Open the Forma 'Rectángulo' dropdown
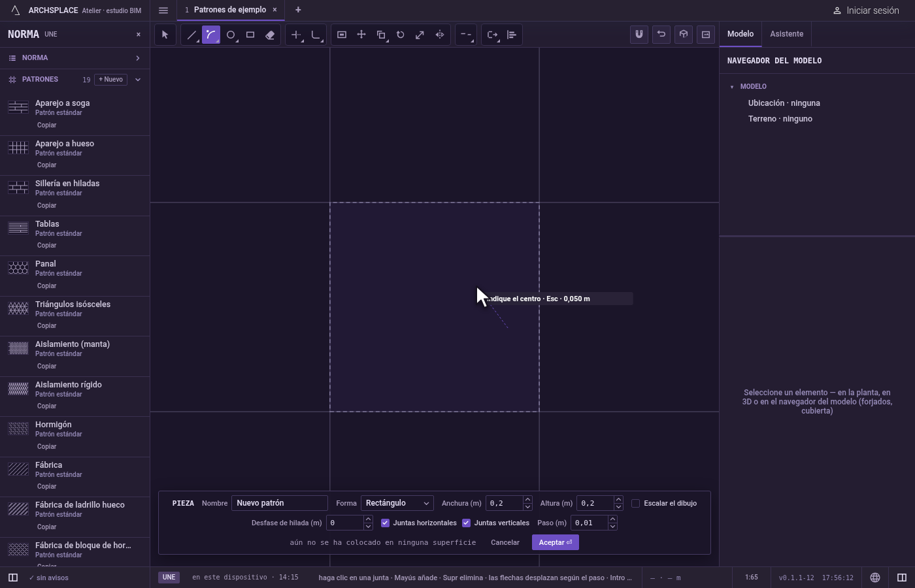Viewport: 915px width, 588px height. pos(397,503)
